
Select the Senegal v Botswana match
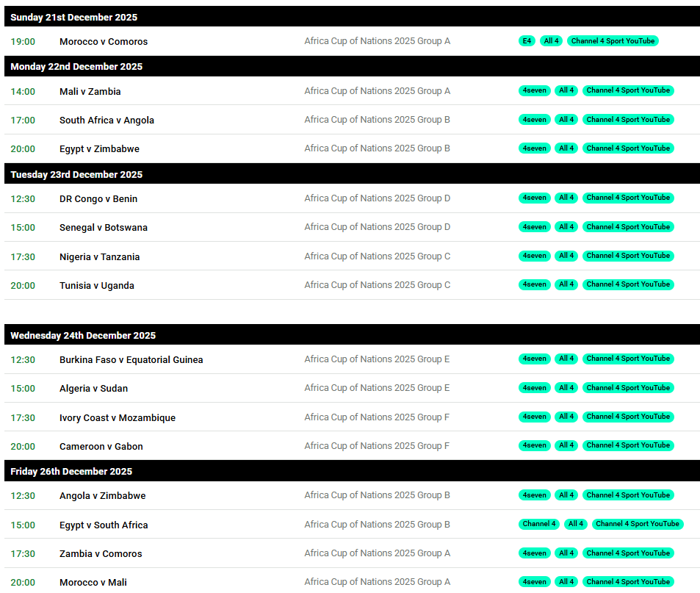click(x=104, y=227)
